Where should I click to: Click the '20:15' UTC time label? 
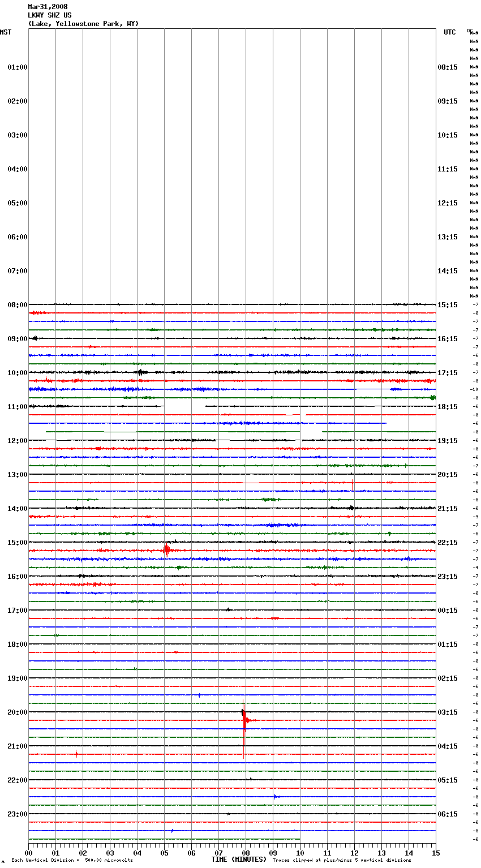(x=448, y=475)
